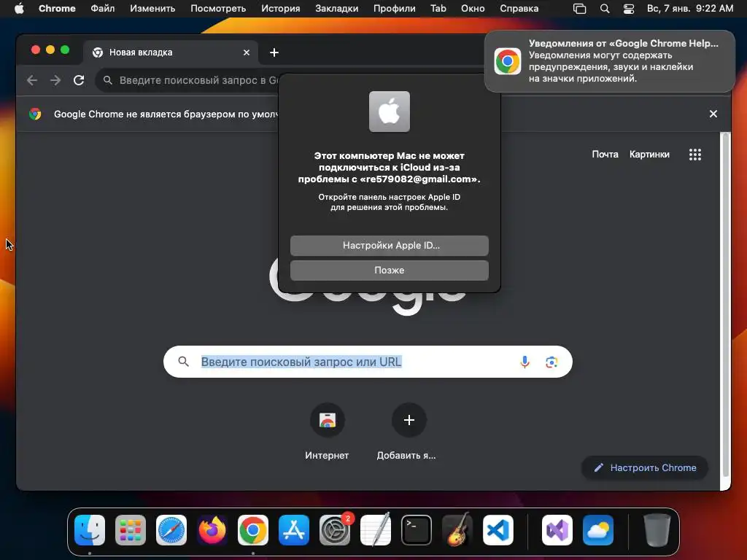
Task: Click the Stage Manager icon in menu bar
Action: coord(579,9)
